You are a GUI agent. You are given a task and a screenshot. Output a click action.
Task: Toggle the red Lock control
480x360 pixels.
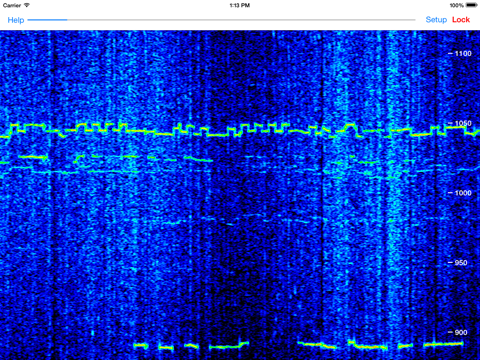[x=461, y=20]
